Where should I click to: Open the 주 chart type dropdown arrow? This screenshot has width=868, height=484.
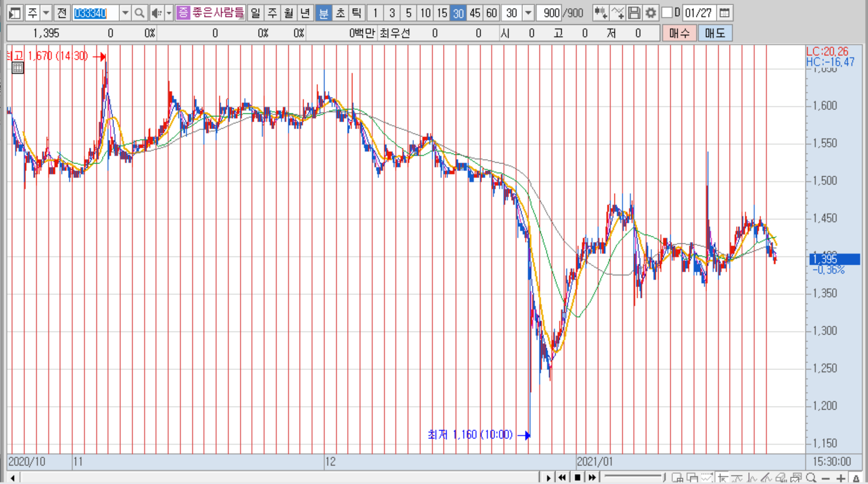(46, 13)
